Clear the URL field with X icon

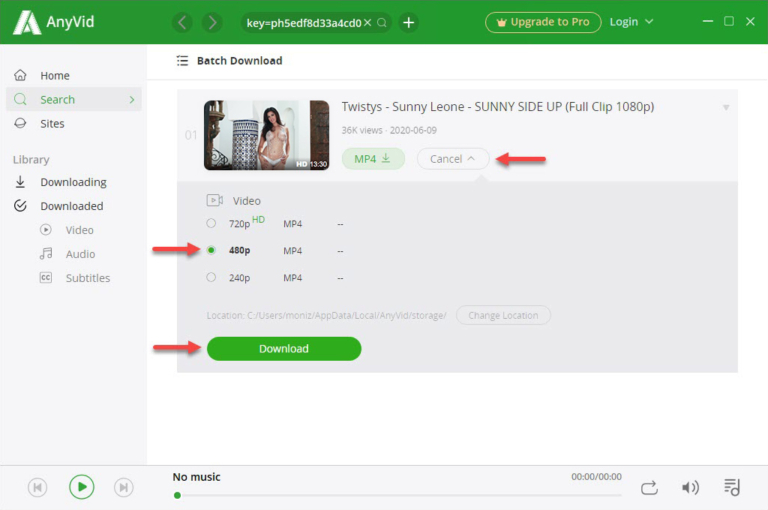pyautogui.click(x=367, y=23)
